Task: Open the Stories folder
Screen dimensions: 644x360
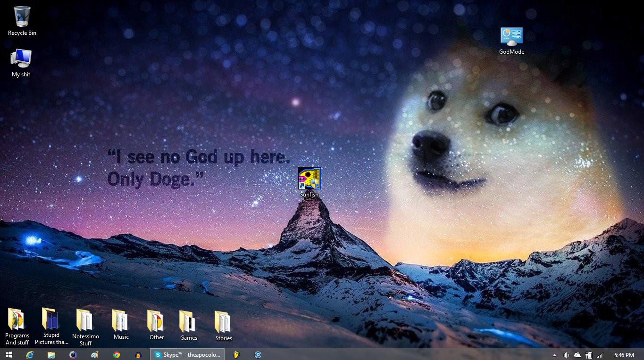Action: click(223, 322)
